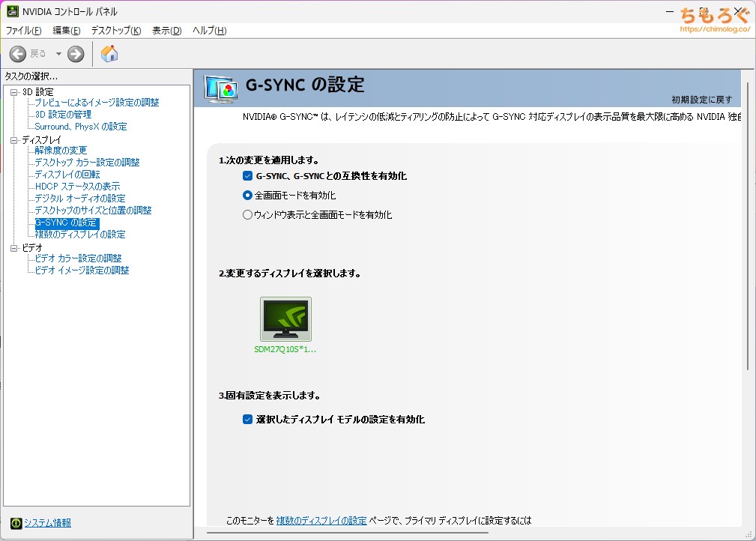The image size is (756, 541).
Task: Click the タスクの選択... panel heading
Action: click(31, 76)
